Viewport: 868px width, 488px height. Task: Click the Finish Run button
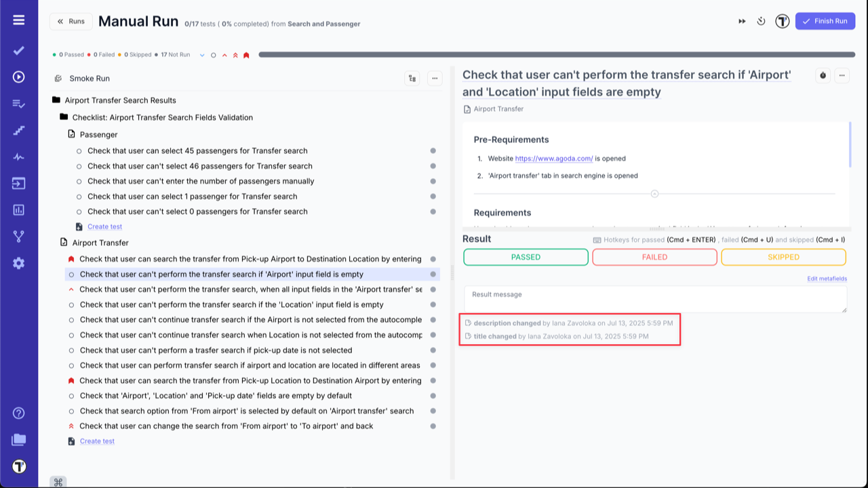[825, 21]
